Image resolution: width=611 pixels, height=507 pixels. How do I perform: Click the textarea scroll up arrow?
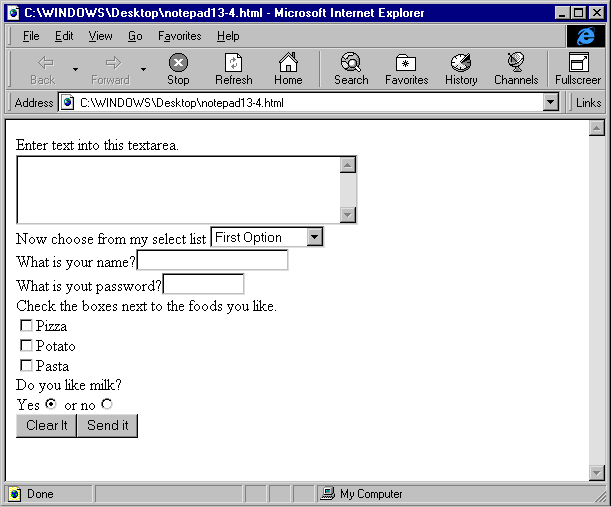click(x=348, y=165)
